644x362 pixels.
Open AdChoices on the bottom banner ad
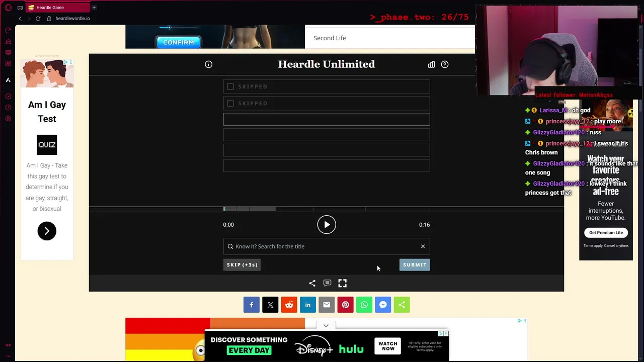click(x=440, y=333)
